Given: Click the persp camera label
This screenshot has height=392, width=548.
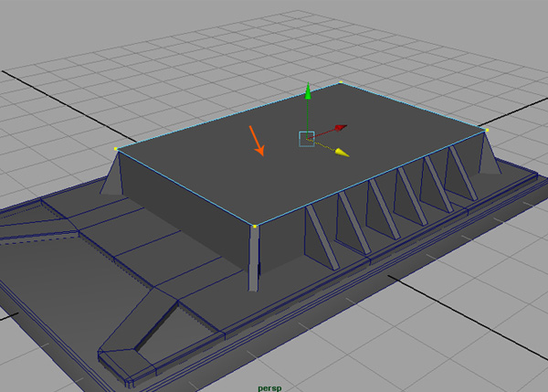Looking at the screenshot, I should click(269, 386).
